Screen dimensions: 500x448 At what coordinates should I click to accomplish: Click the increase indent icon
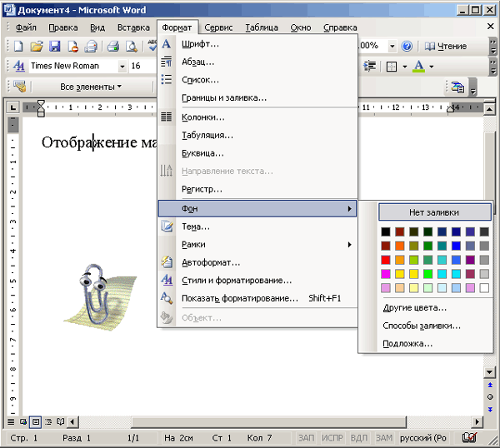tap(370, 67)
